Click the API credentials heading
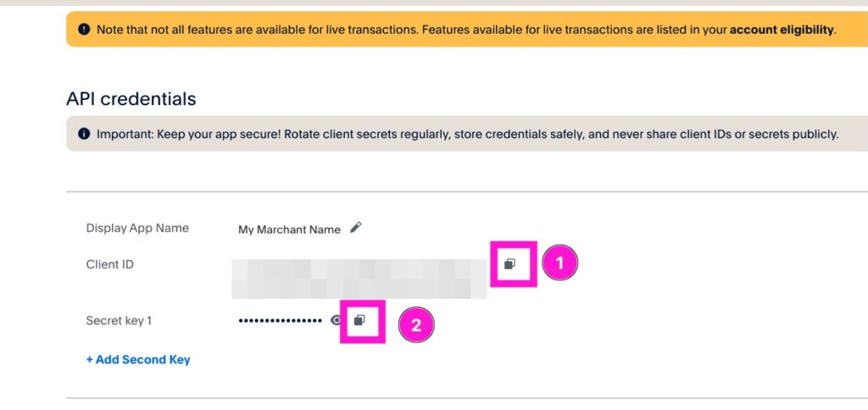Image resolution: width=868 pixels, height=410 pixels. click(131, 99)
